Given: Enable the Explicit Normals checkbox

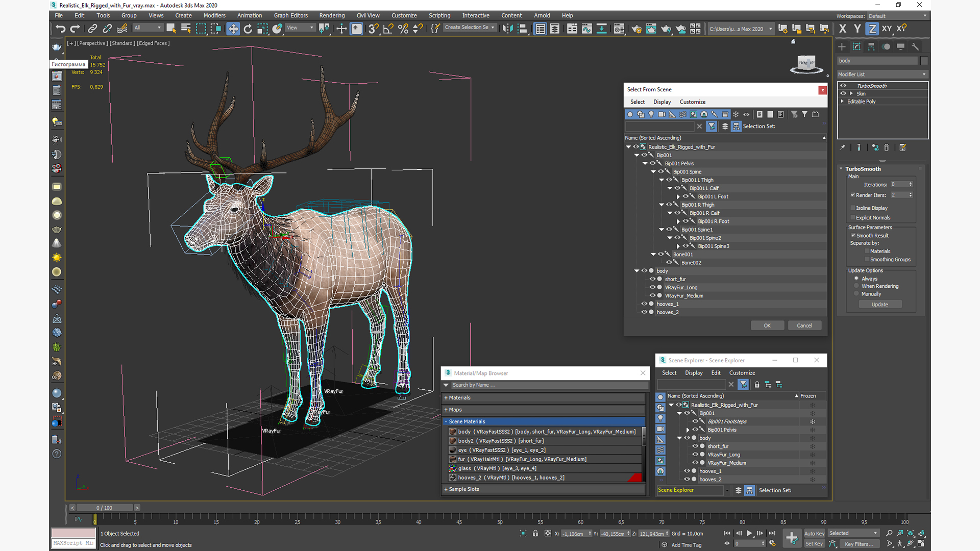Looking at the screenshot, I should tap(853, 217).
